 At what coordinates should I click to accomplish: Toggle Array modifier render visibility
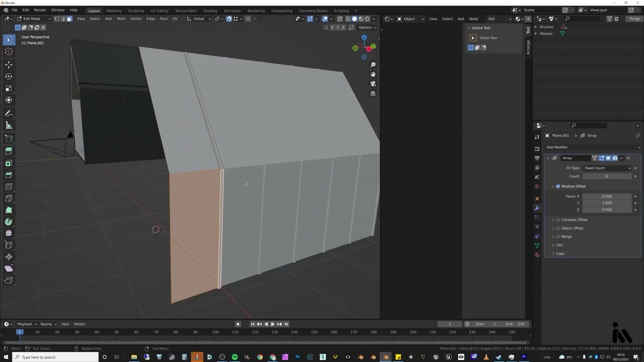click(x=615, y=158)
